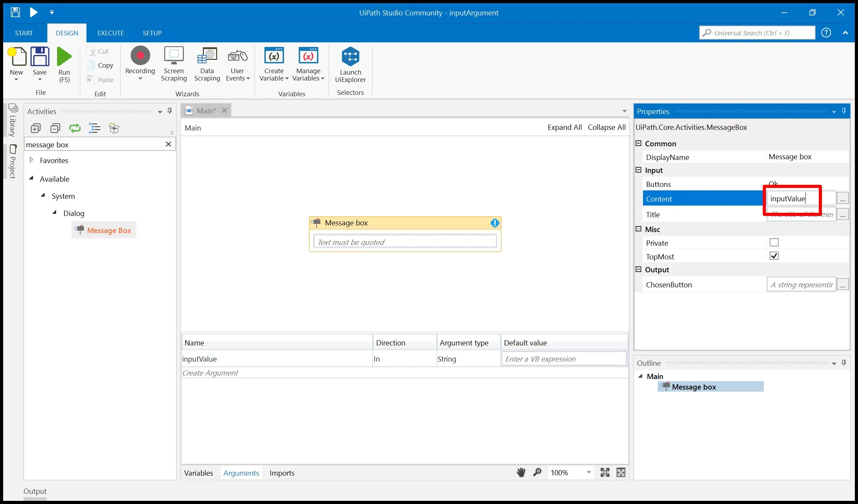The height and width of the screenshot is (504, 858).
Task: Open the Activities panel options dropdown
Action: (160, 112)
